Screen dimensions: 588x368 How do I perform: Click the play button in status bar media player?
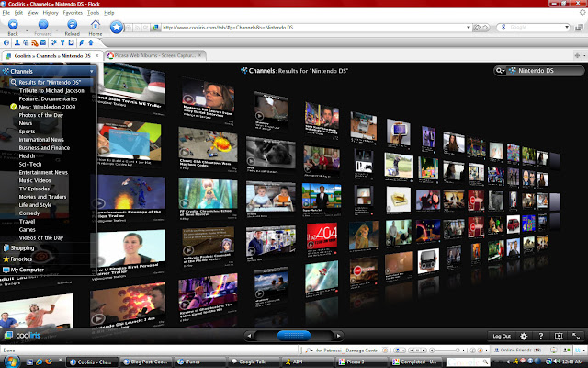coord(418,350)
